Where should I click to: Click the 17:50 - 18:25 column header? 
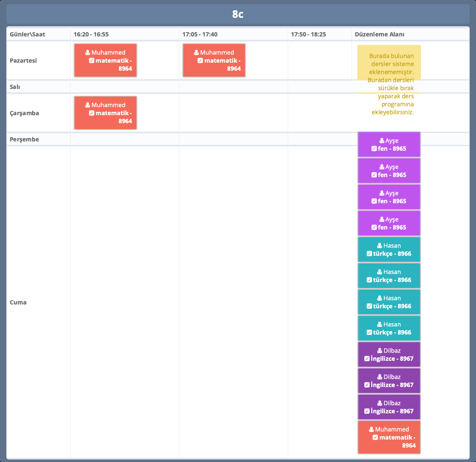308,34
